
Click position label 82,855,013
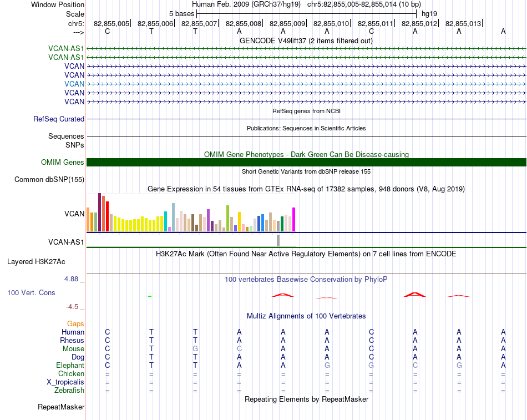click(463, 23)
